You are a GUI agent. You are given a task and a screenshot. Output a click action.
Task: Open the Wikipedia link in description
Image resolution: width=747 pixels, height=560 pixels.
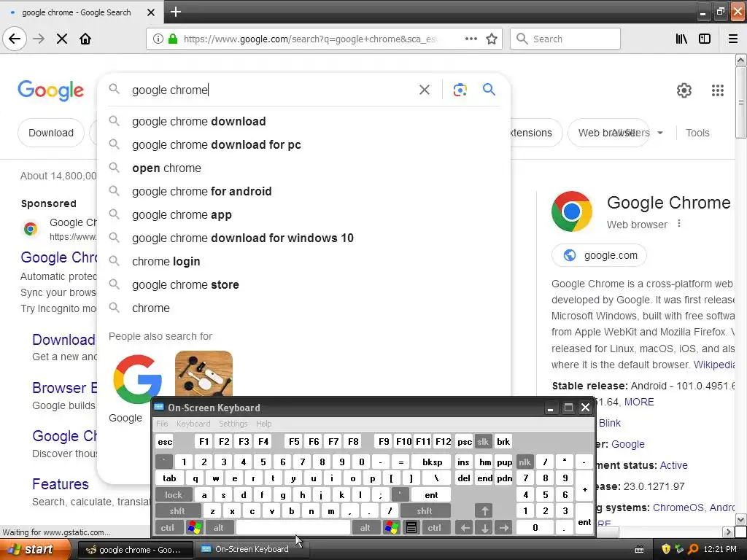[x=714, y=365]
